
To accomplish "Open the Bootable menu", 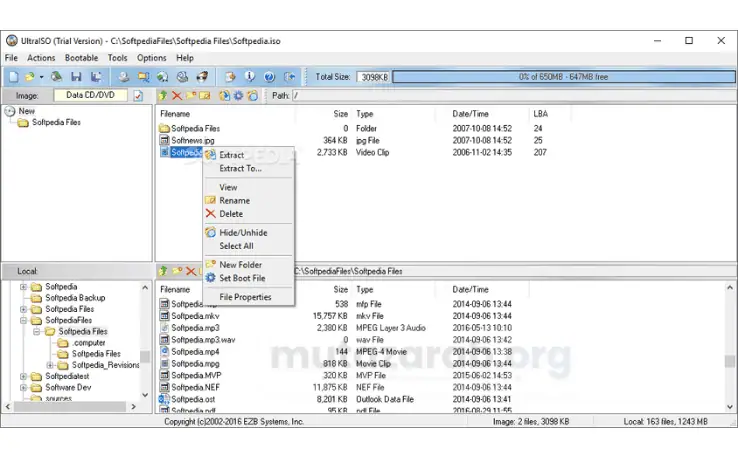I will coord(81,58).
